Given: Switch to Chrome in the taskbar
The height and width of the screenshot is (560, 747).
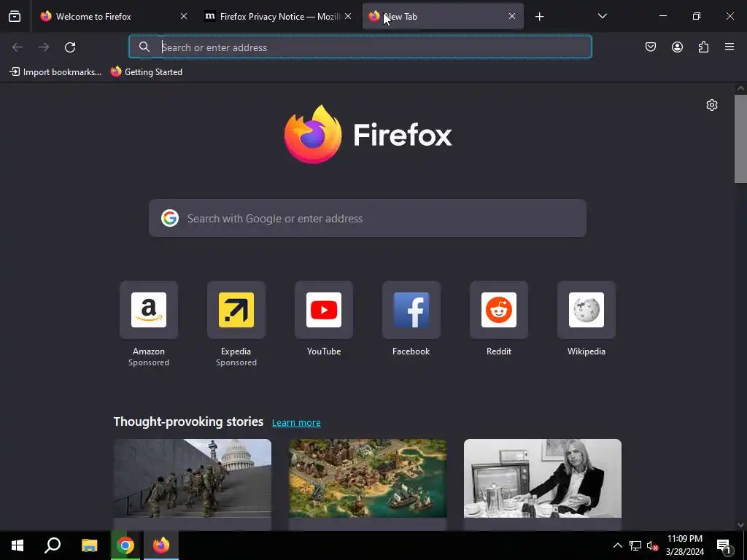Looking at the screenshot, I should [125, 545].
